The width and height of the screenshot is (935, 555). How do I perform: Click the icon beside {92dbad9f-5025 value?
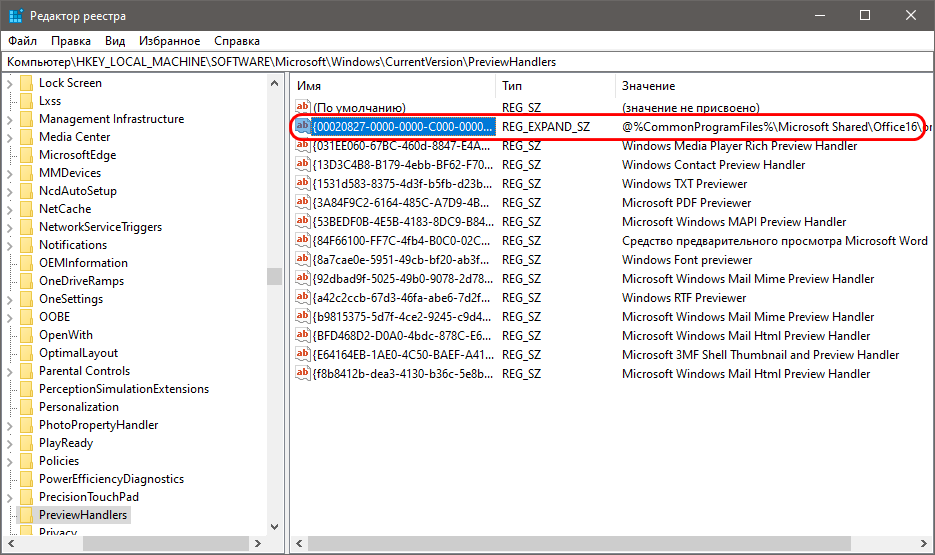[303, 278]
